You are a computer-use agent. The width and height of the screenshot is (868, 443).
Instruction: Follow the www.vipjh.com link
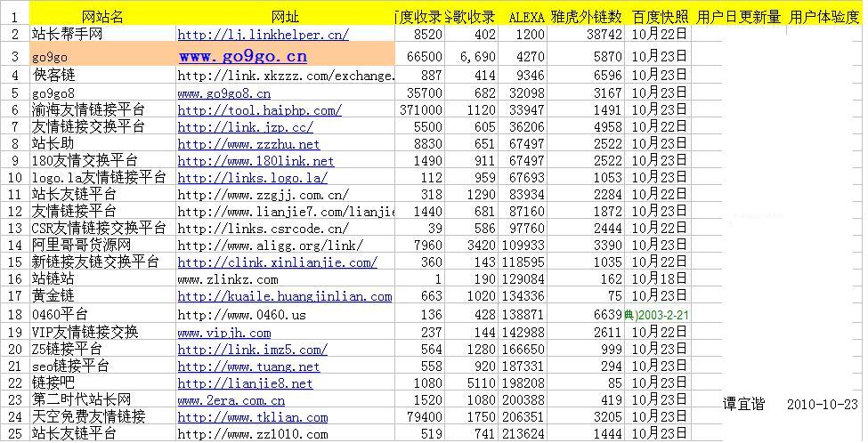[223, 333]
